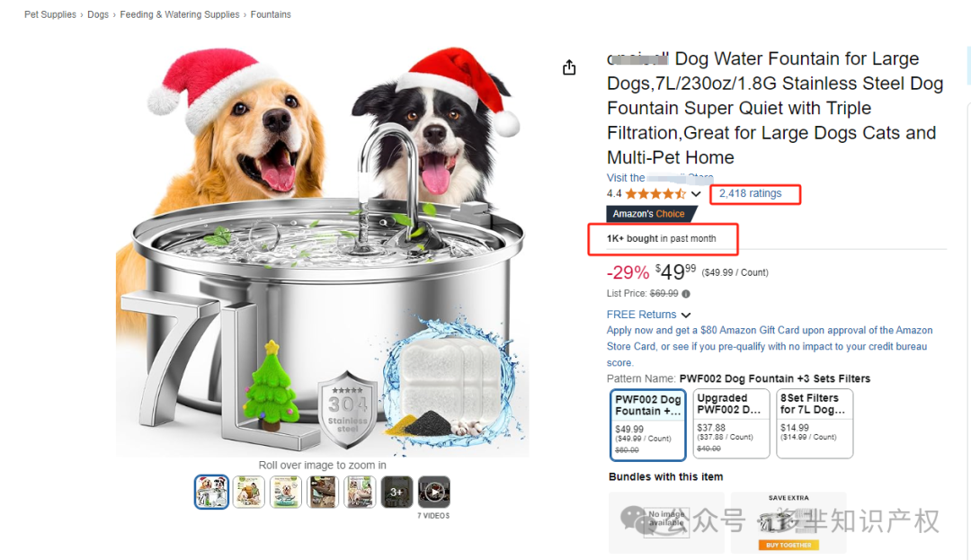Click the Amazon Gift Card offer link
The width and height of the screenshot is (971, 560).
pyautogui.click(x=769, y=339)
